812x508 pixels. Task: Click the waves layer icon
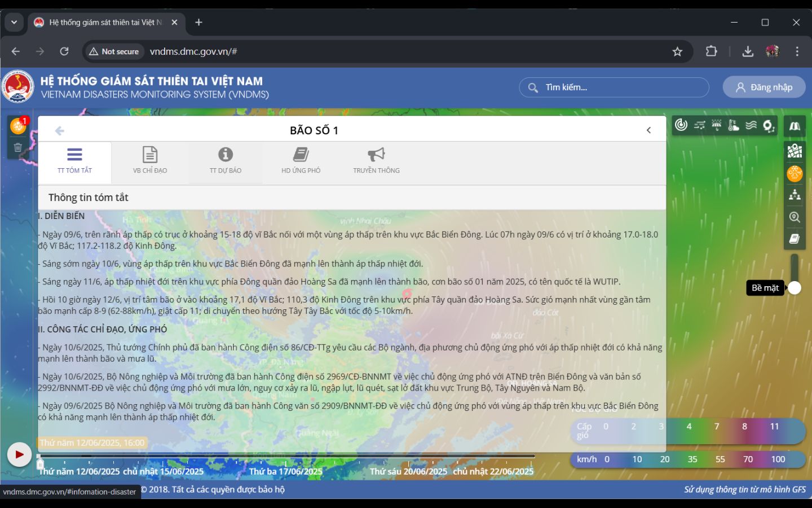tap(751, 125)
